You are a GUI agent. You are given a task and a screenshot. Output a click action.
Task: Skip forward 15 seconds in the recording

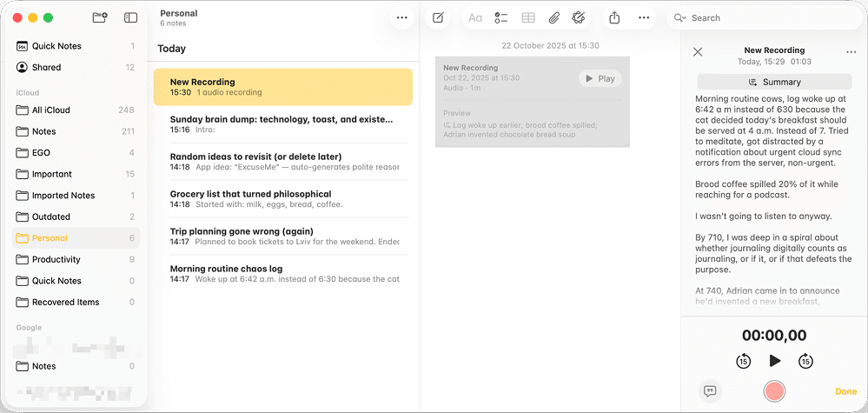[x=805, y=361]
